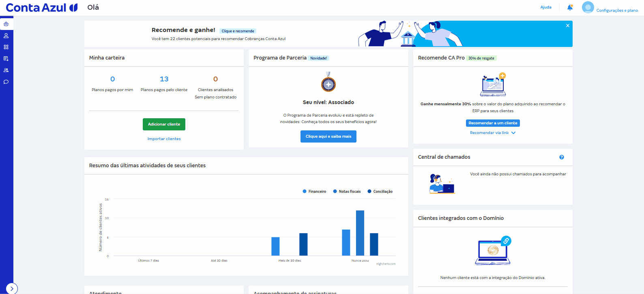The image size is (644, 294).
Task: Click the Conta Azul logo
Action: point(41,8)
